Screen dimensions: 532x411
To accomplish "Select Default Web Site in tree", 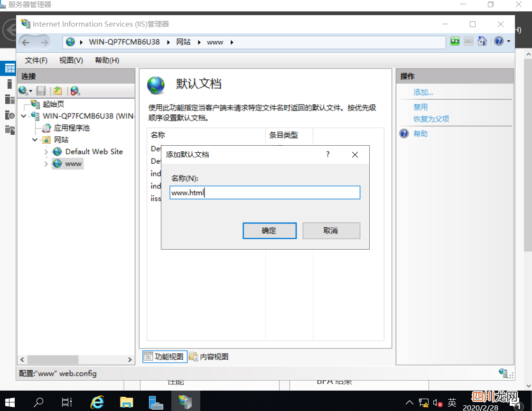I will 94,152.
